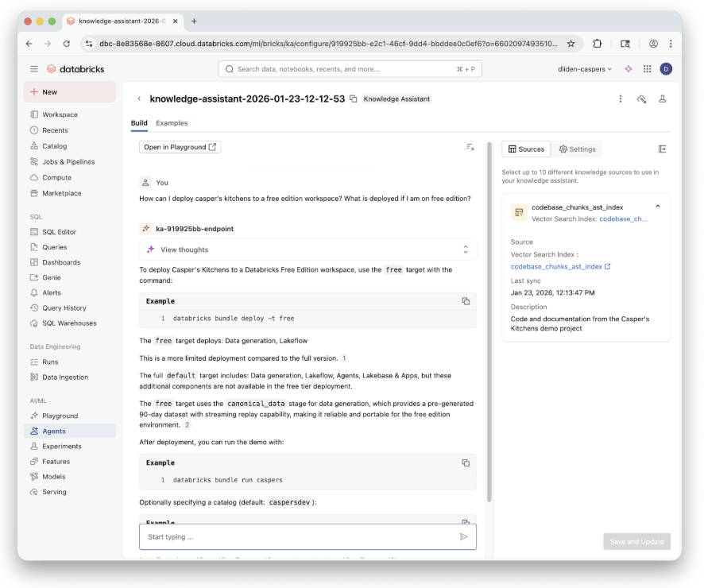
Task: Open the apps grid icon
Action: coord(648,69)
